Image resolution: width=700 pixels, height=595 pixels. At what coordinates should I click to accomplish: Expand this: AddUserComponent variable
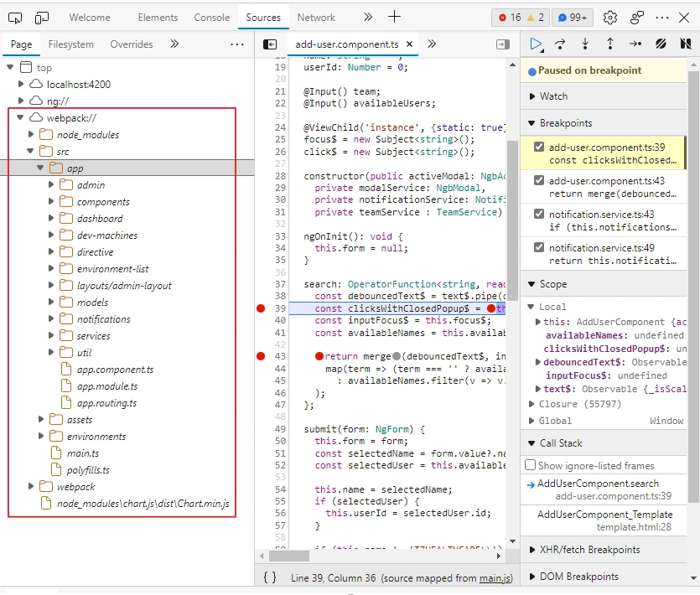coord(538,322)
